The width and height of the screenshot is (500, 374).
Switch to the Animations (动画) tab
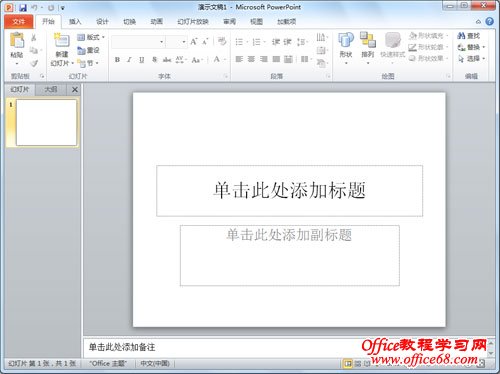click(x=156, y=22)
